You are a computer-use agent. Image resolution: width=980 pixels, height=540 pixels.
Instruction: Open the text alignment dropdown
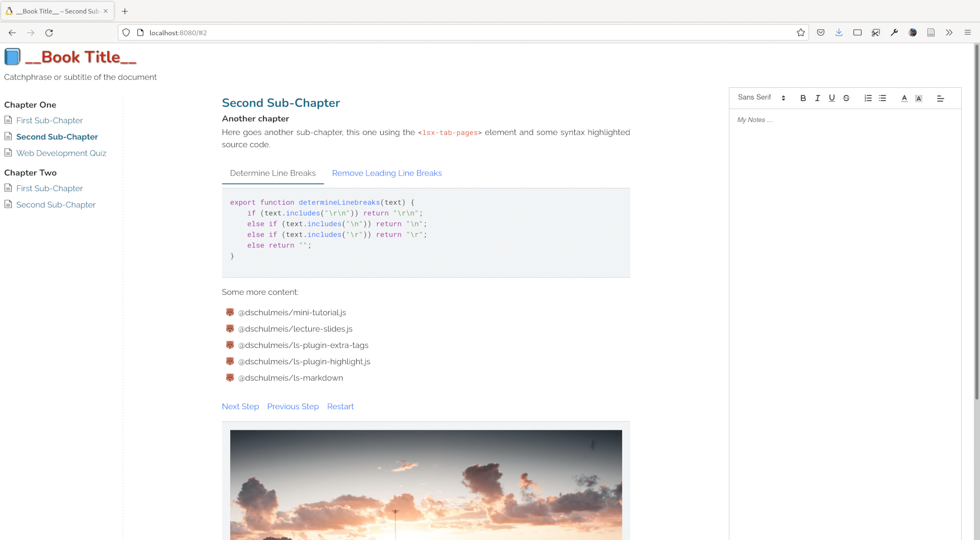pos(940,98)
